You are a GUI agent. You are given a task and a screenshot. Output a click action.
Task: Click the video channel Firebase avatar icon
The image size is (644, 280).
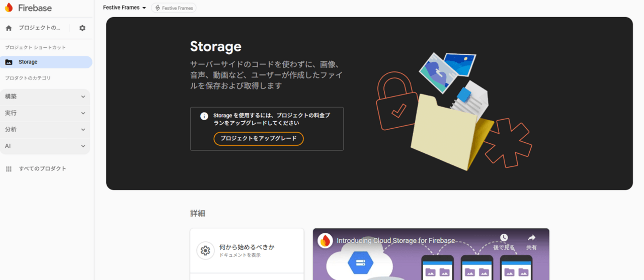coord(325,241)
